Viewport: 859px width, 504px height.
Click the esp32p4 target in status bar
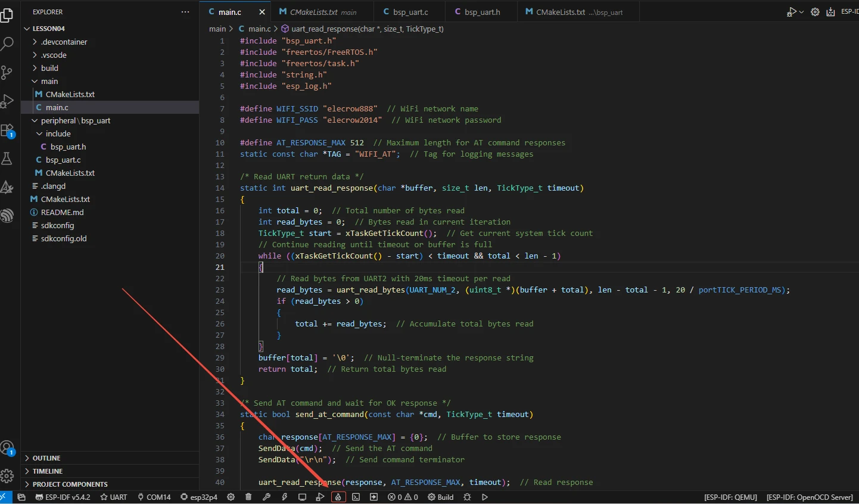(199, 497)
